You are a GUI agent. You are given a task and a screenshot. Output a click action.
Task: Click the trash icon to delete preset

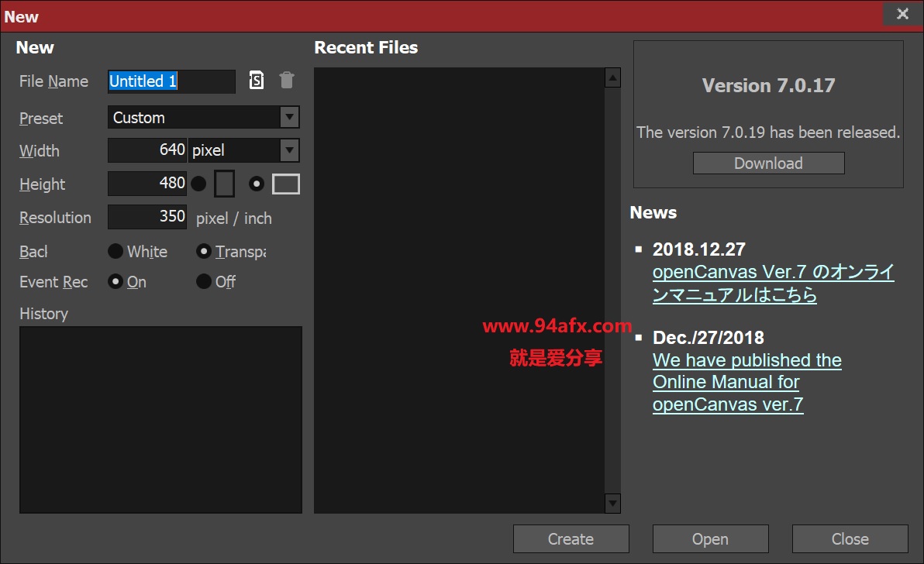(x=287, y=80)
